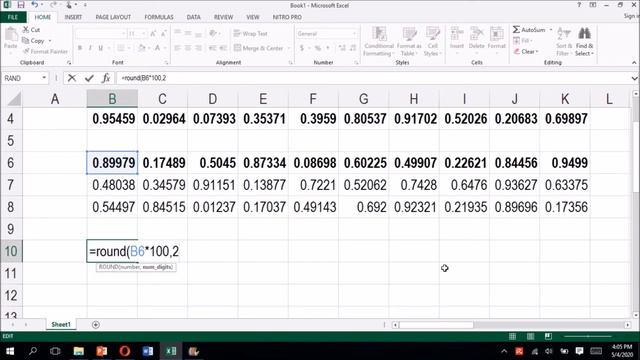Image resolution: width=640 pixels, height=360 pixels.
Task: Select cell containing 0.17356
Action: [565, 207]
